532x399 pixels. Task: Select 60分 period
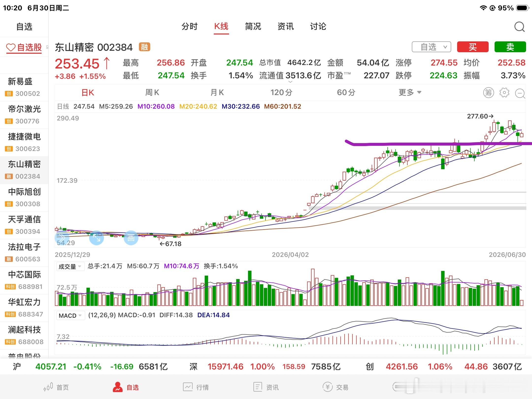pos(346,93)
